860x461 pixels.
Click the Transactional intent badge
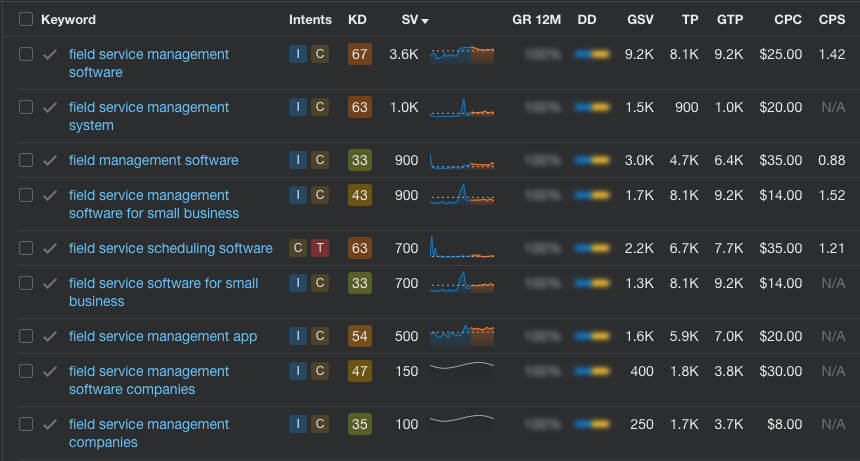[320, 248]
